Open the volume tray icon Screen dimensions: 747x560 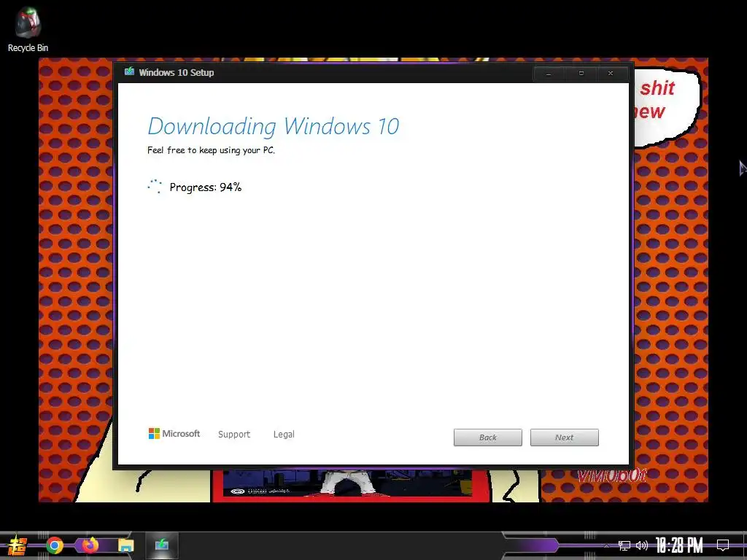point(642,545)
